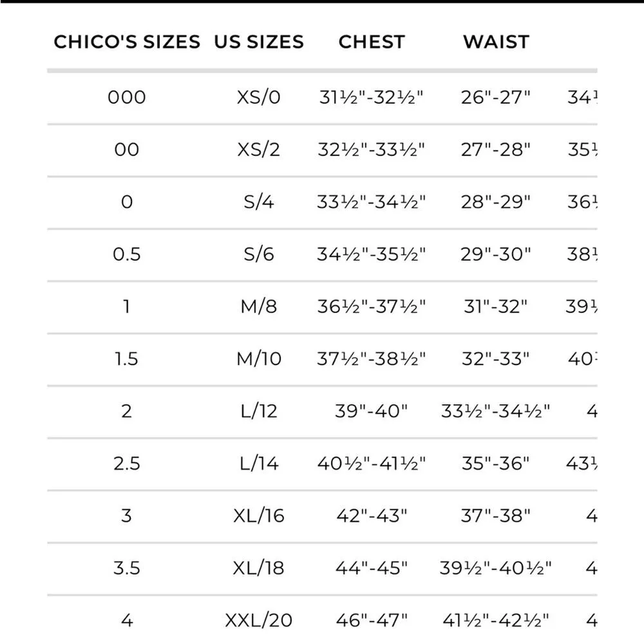
Task: Select the S/4 US size cell
Action: (258, 202)
